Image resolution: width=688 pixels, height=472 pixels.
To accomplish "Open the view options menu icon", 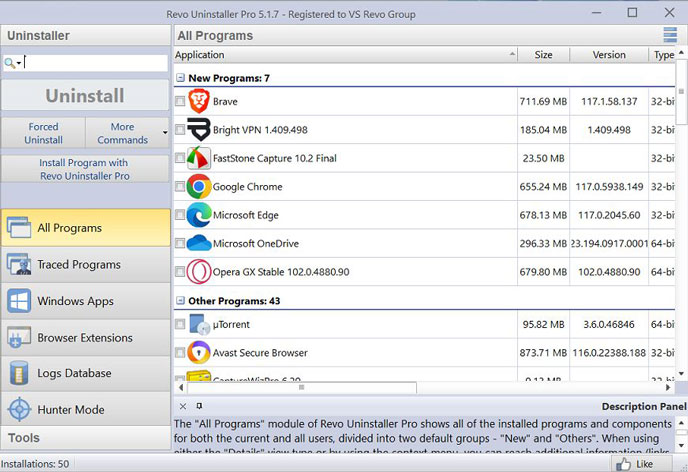I will tap(670, 35).
